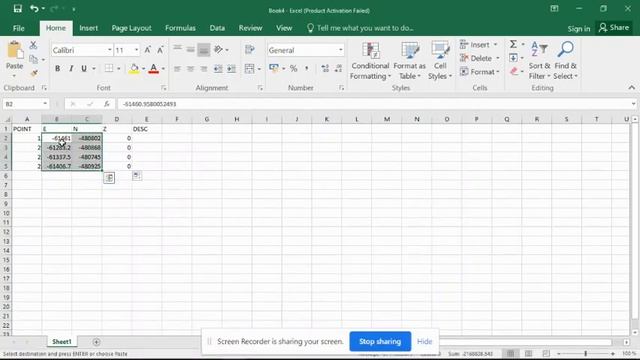Click the Paste clipboard icon

click(x=15, y=51)
